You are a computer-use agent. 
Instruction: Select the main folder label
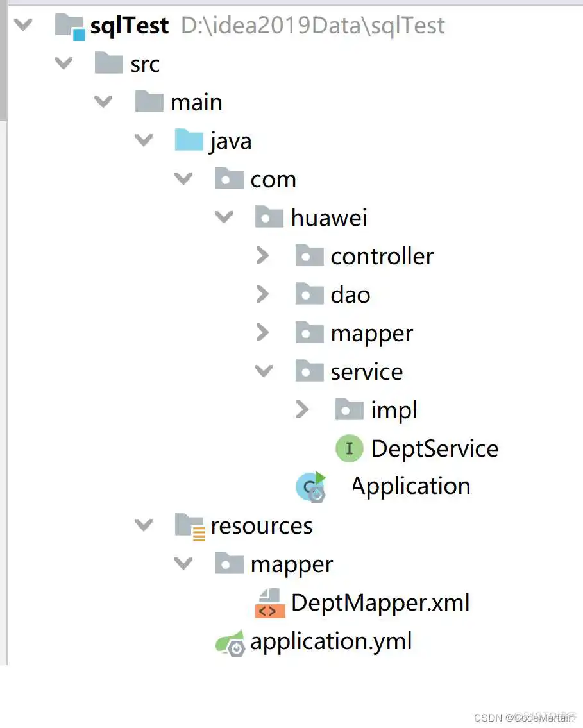click(x=196, y=103)
